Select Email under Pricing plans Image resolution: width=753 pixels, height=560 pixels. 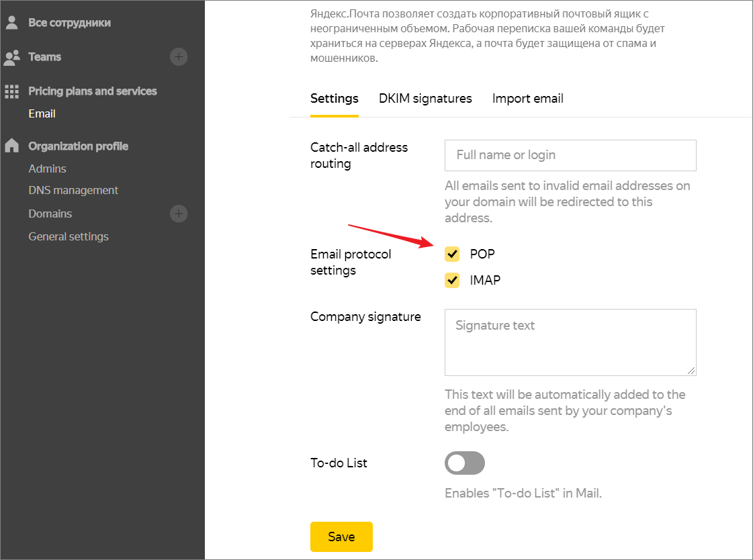[42, 113]
